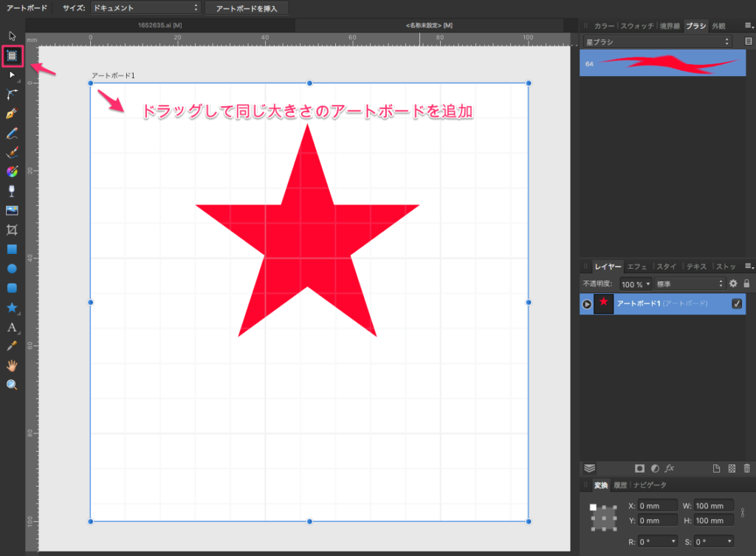This screenshot has height=556, width=756.
Task: Activate the Zoom magnifier tool
Action: coord(12,385)
